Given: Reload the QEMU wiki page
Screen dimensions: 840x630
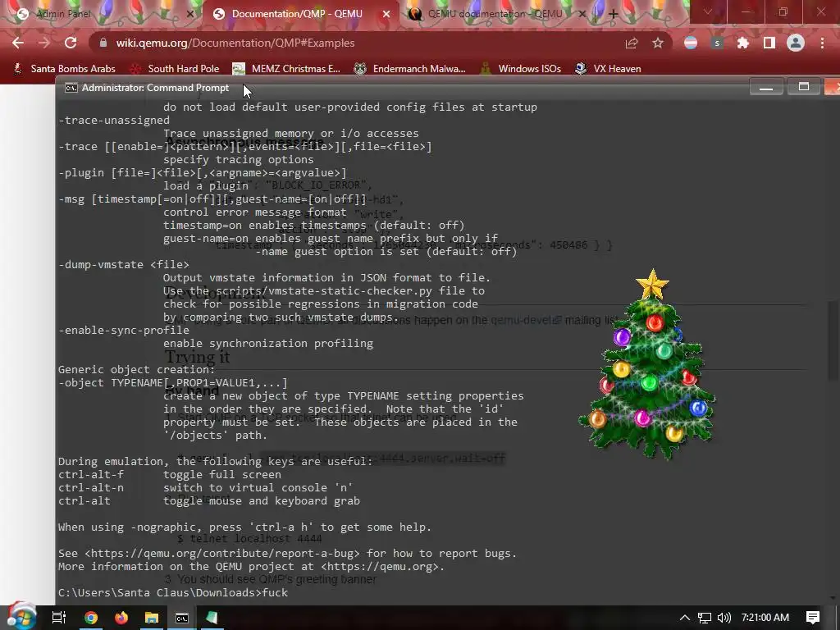Looking at the screenshot, I should point(71,43).
